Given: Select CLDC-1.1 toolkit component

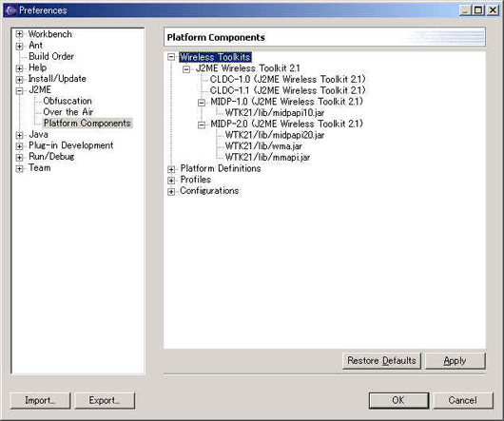Looking at the screenshot, I should click(288, 90).
